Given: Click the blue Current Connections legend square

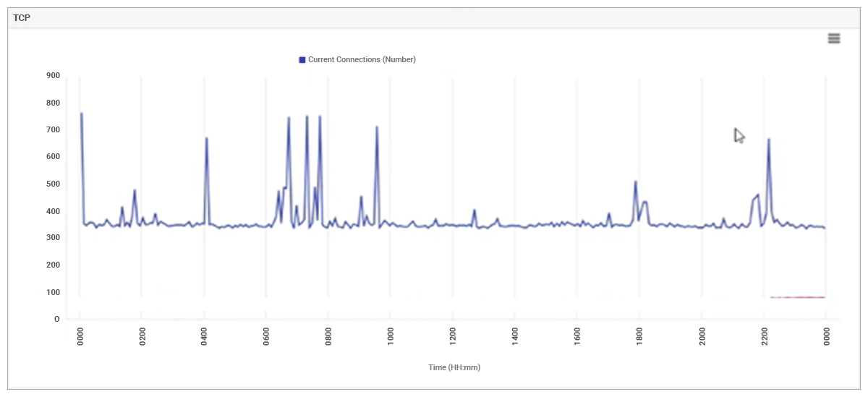Looking at the screenshot, I should pos(302,59).
